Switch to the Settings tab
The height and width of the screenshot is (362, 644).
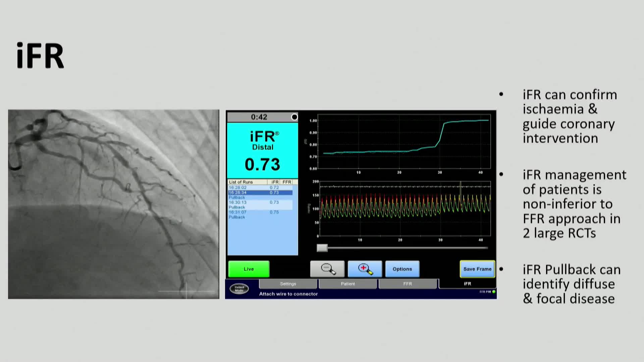pos(288,284)
